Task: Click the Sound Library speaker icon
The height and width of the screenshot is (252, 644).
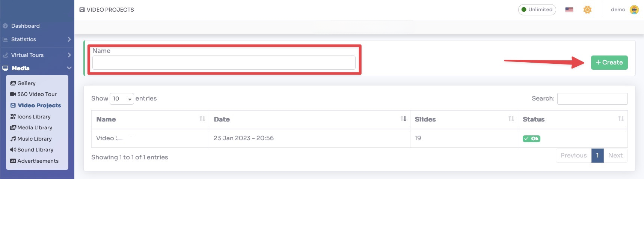Action: 13,150
